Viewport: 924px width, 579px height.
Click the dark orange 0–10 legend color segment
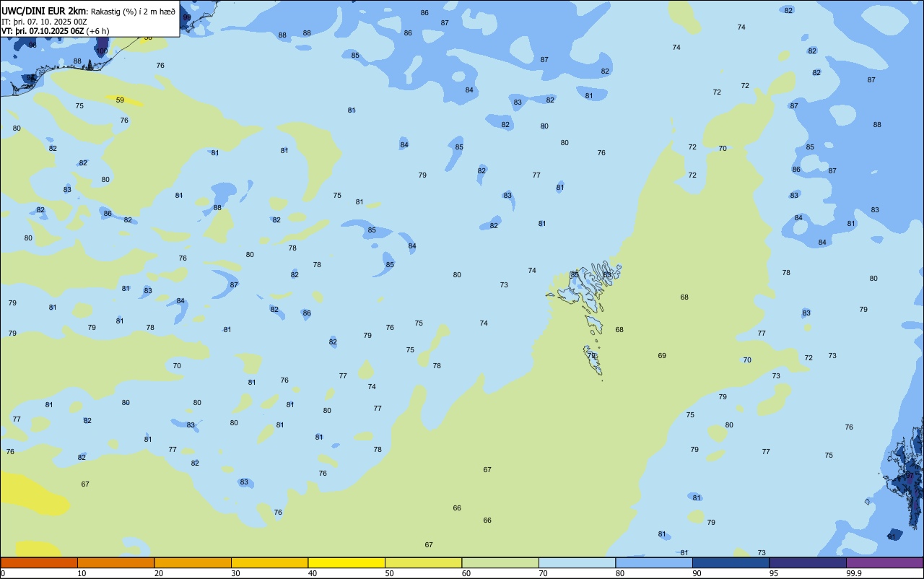[x=39, y=562]
